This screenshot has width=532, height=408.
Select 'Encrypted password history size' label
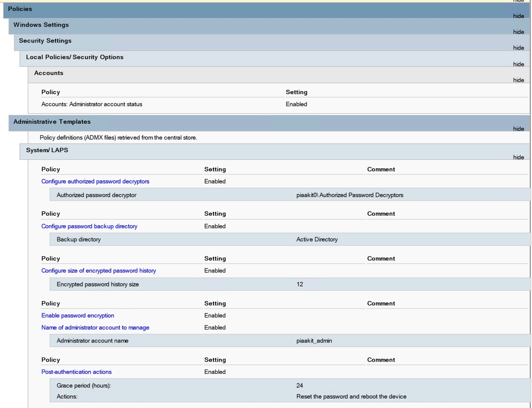[97, 284]
